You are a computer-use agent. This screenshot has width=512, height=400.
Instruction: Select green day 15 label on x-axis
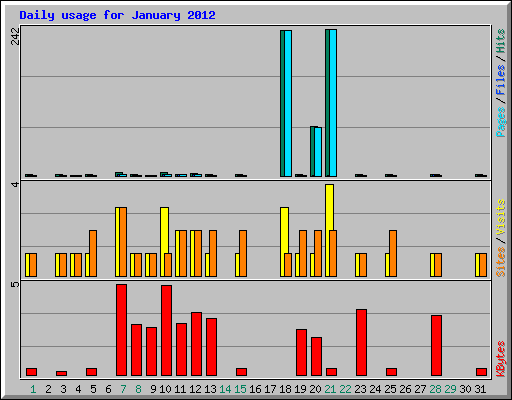pyautogui.click(x=240, y=389)
